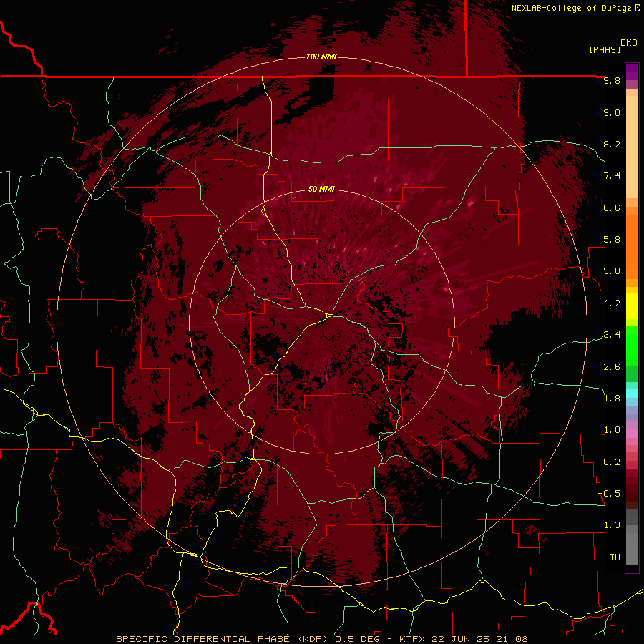Select the 9.0 scale label

(x=612, y=112)
